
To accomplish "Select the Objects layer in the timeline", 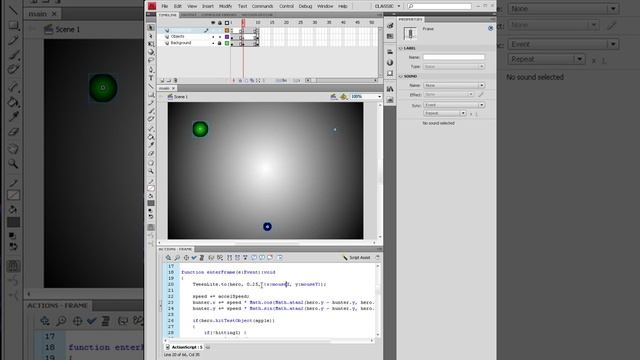I will tap(178, 37).
